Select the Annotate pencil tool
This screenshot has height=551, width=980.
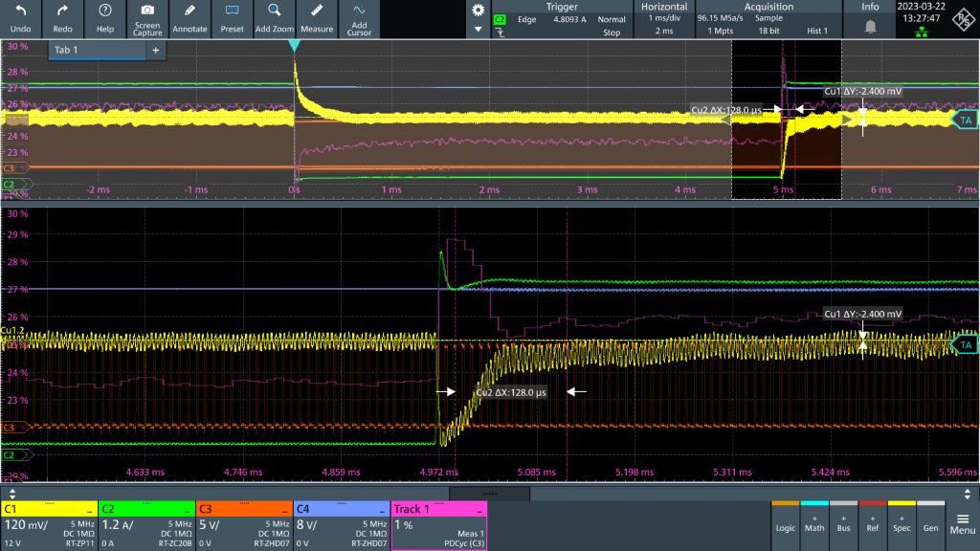189,11
